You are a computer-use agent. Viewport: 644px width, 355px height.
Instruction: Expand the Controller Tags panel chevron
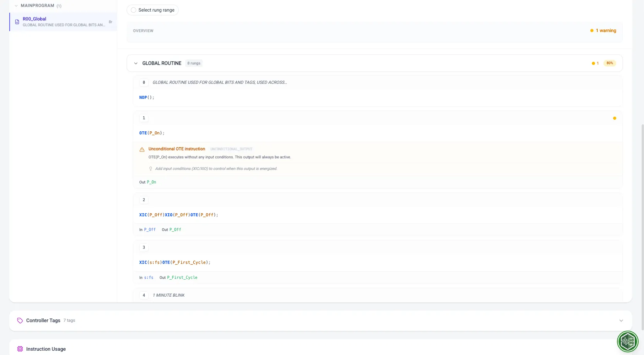pos(621,321)
